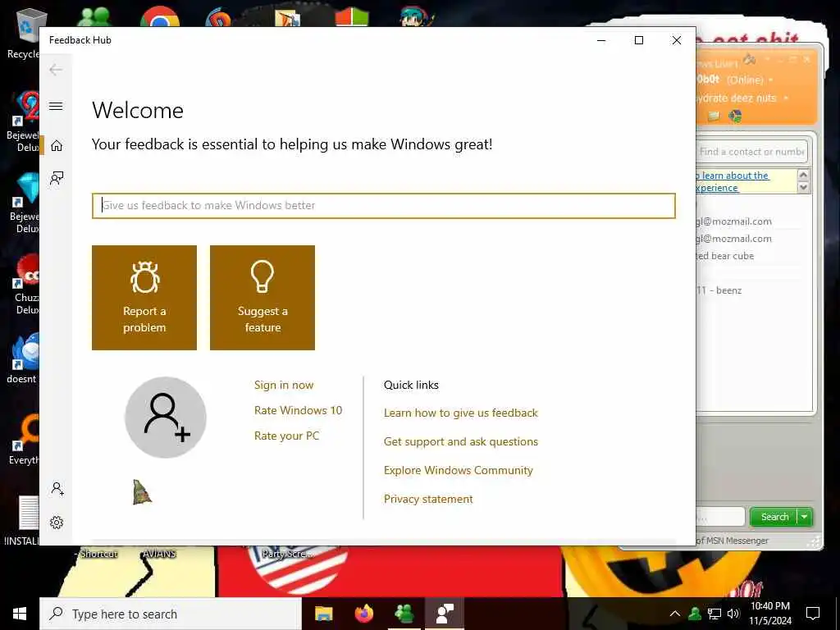Focus the Give us feedback search box
Viewport: 840px width, 630px height.
pos(384,206)
